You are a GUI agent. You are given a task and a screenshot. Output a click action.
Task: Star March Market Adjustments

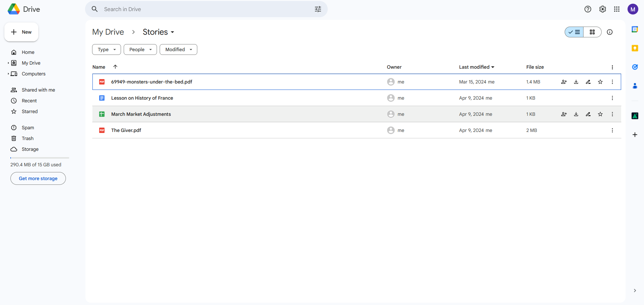[x=600, y=114]
